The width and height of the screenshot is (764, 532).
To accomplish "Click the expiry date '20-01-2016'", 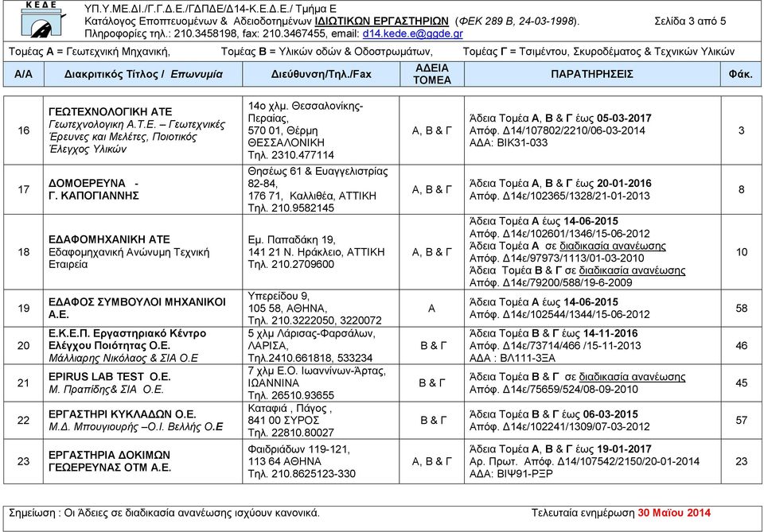I will click(x=624, y=184).
